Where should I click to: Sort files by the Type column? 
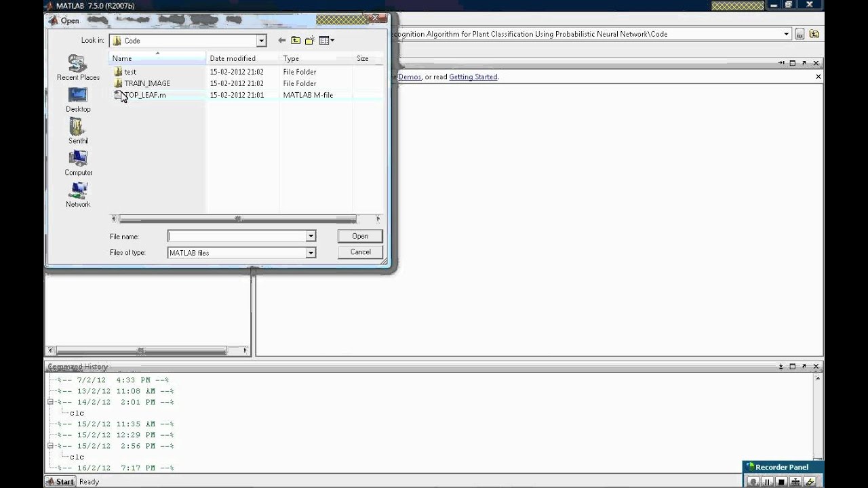316,58
